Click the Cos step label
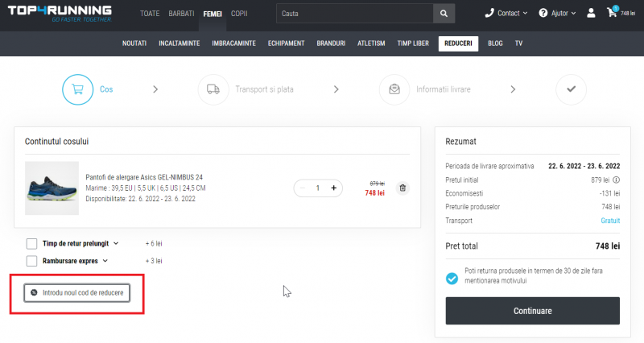This screenshot has height=343, width=644. (x=106, y=89)
